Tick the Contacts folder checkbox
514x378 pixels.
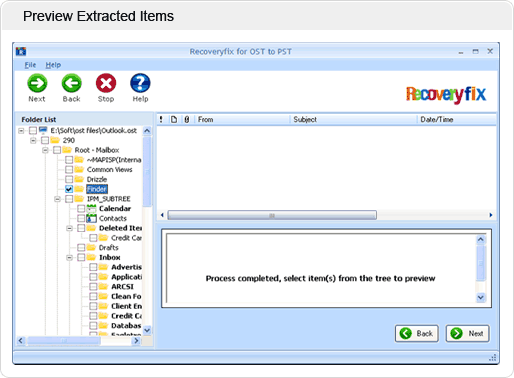81,218
